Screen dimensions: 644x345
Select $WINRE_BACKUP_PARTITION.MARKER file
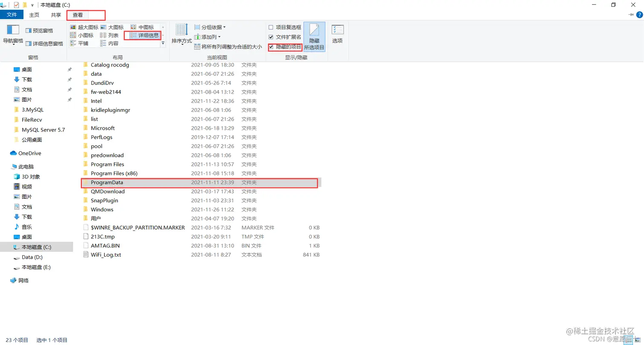(138, 228)
